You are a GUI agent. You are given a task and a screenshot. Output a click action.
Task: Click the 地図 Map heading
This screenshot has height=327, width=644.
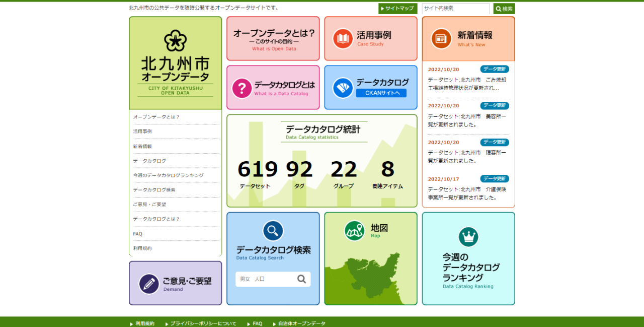click(x=379, y=230)
